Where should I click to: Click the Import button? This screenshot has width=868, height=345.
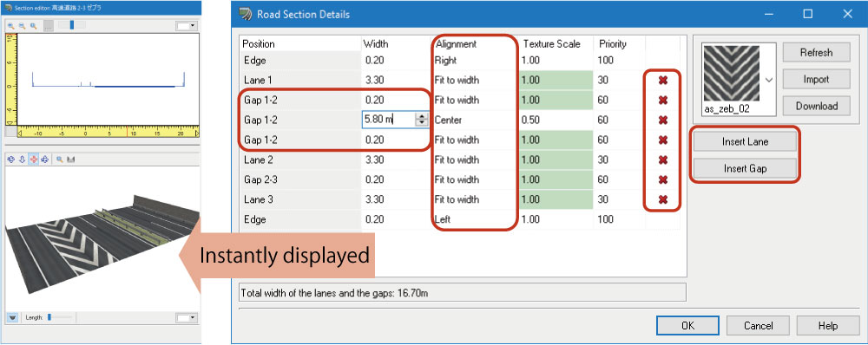tap(816, 79)
